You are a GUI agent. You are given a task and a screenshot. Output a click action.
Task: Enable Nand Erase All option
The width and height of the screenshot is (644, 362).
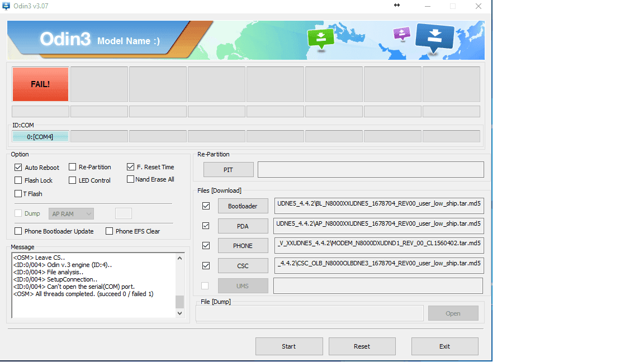point(131,179)
